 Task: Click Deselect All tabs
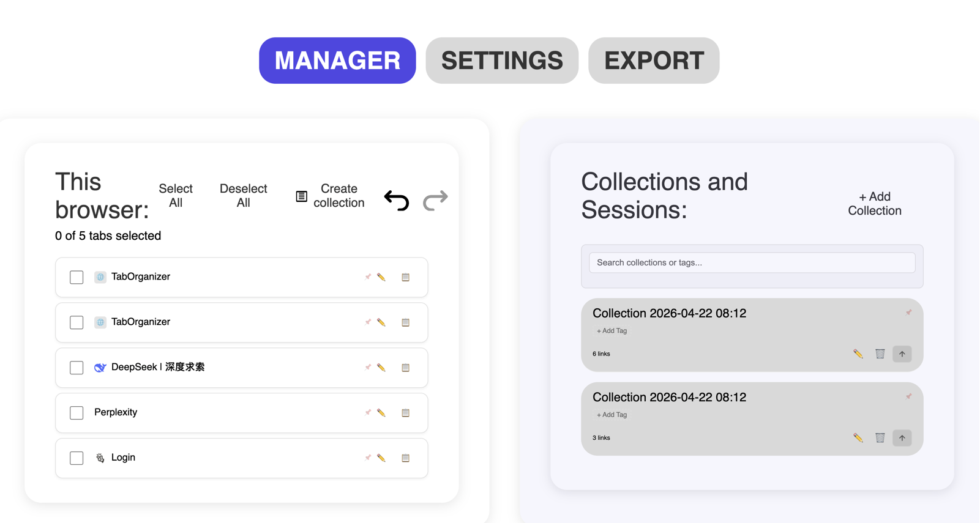[244, 196]
